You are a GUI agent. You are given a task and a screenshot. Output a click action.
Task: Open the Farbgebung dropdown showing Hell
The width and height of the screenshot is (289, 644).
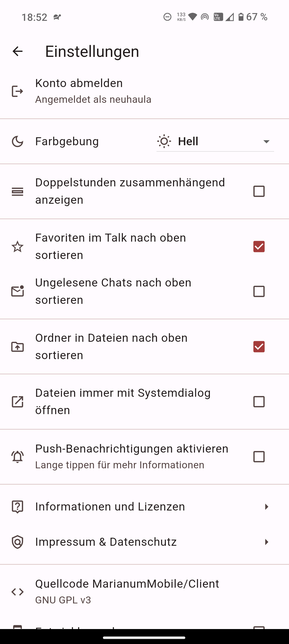(215, 142)
